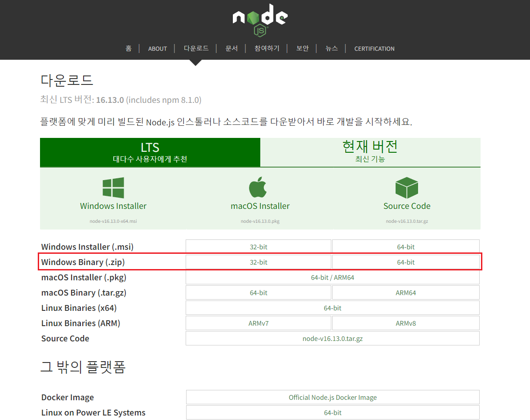Click the 'Linux Binaries (ARM)' row label

80,323
